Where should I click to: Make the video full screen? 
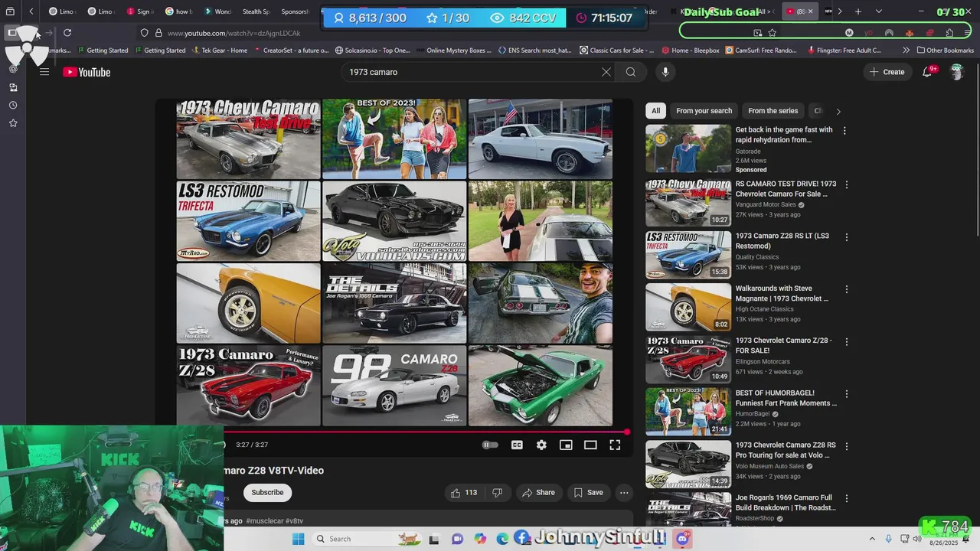615,445
